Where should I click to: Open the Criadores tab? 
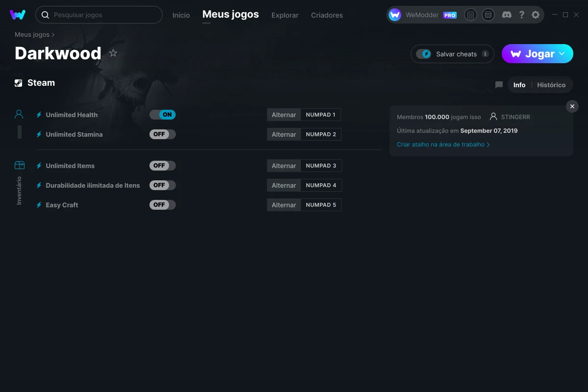pos(327,15)
